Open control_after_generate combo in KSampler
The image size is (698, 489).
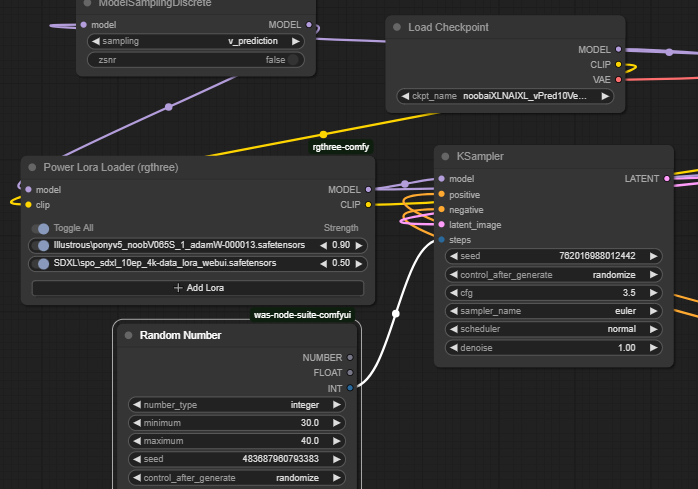click(x=553, y=275)
